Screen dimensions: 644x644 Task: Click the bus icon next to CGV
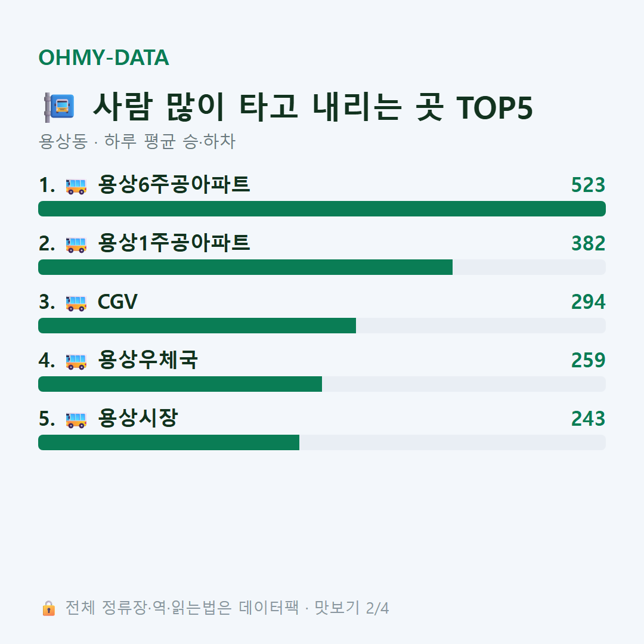pos(76,303)
